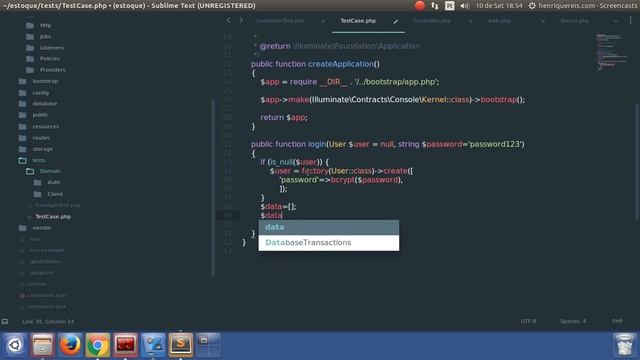
Task: Click the sidebar vertical scrollbar
Action: pos(213,188)
